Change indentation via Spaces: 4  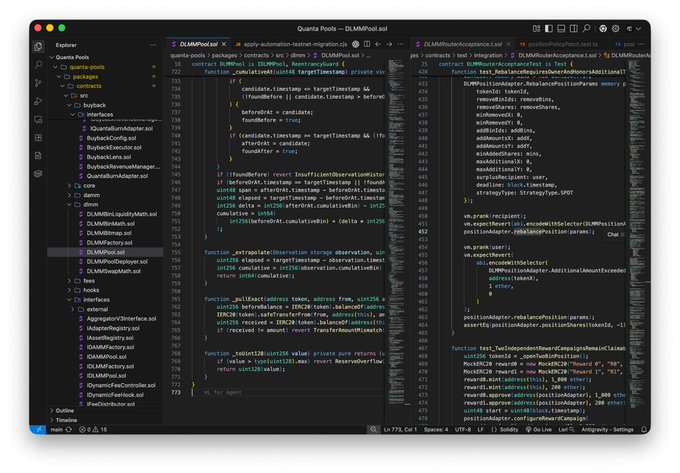436,430
